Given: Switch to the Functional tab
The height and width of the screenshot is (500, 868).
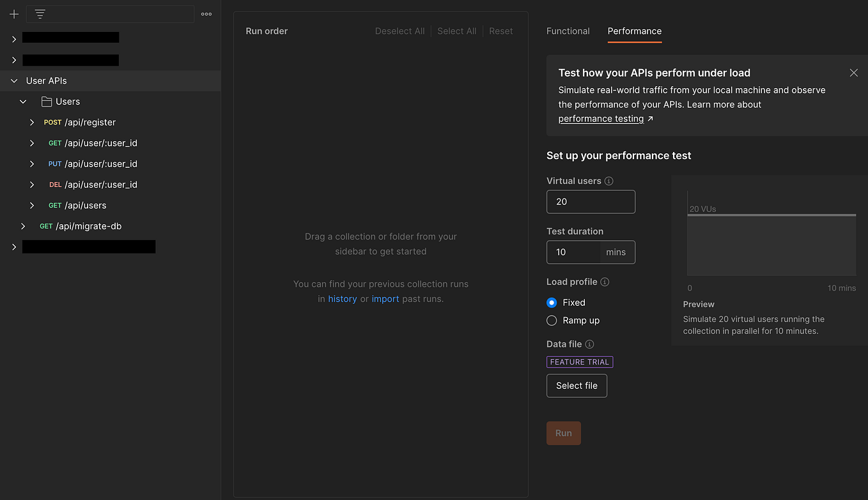Looking at the screenshot, I should 568,31.
